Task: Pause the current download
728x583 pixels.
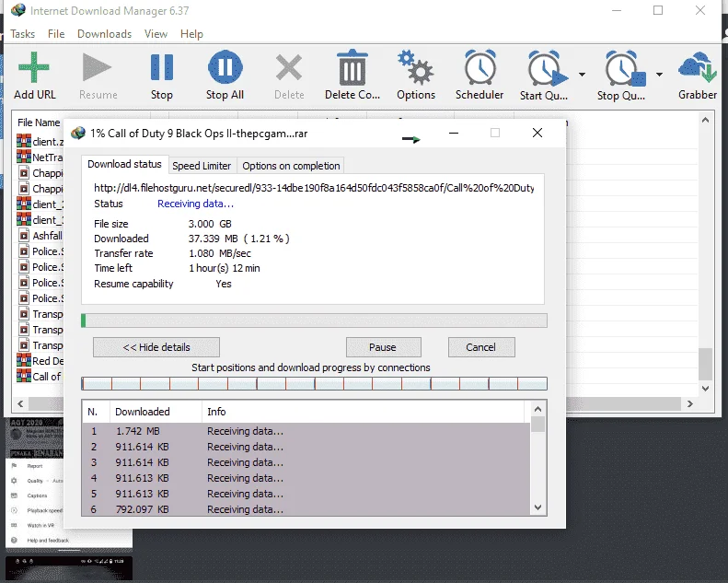Action: tap(383, 347)
